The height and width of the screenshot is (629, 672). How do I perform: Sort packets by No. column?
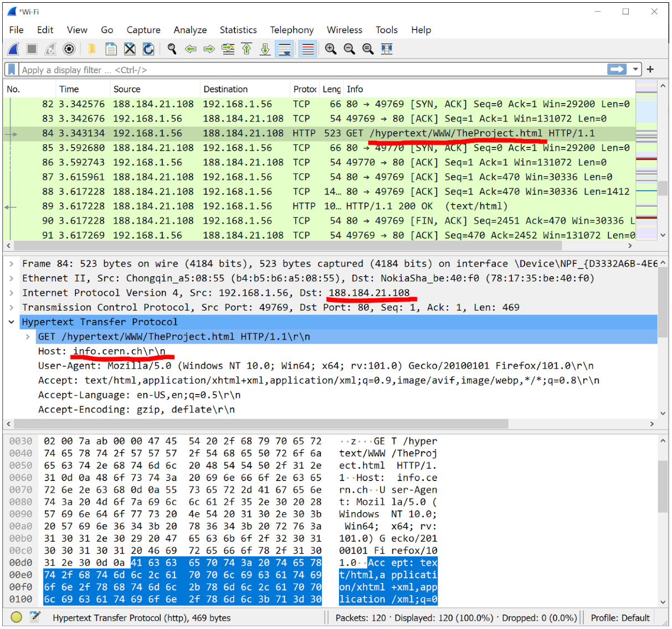pyautogui.click(x=29, y=89)
